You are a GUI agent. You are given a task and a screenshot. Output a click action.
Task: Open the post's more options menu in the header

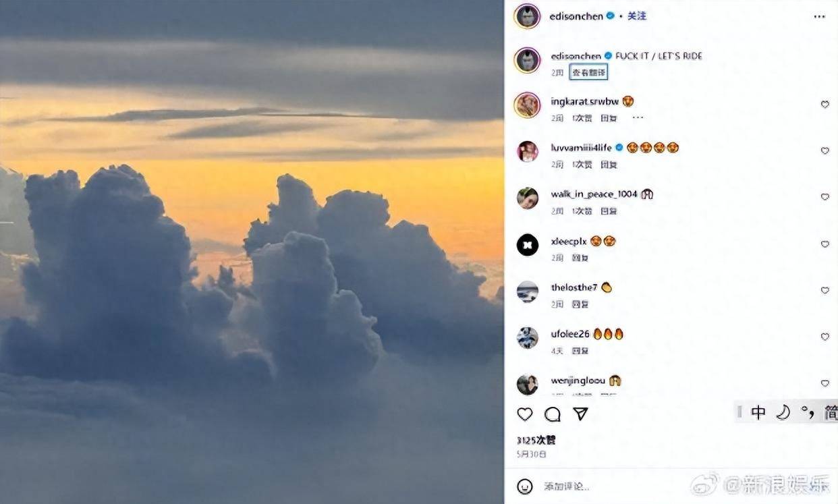coord(819,17)
